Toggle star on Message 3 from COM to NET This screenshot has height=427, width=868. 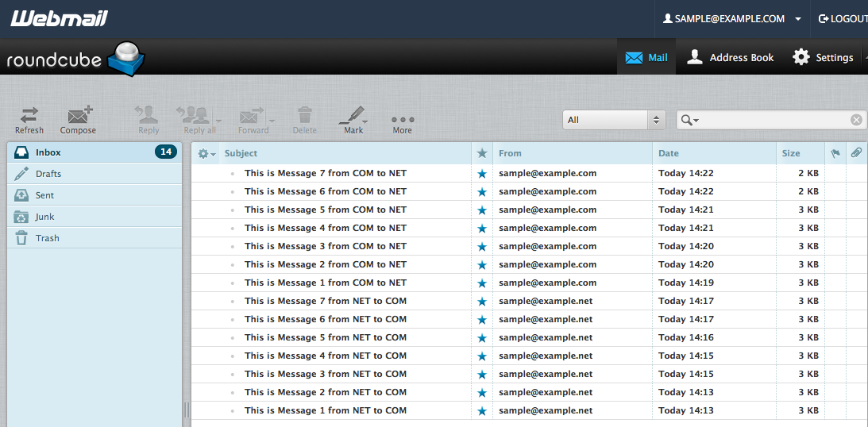tap(482, 247)
